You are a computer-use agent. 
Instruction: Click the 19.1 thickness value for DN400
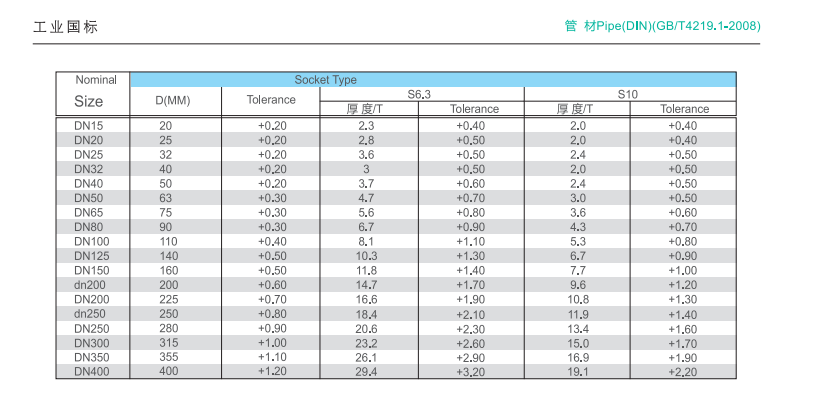click(579, 371)
